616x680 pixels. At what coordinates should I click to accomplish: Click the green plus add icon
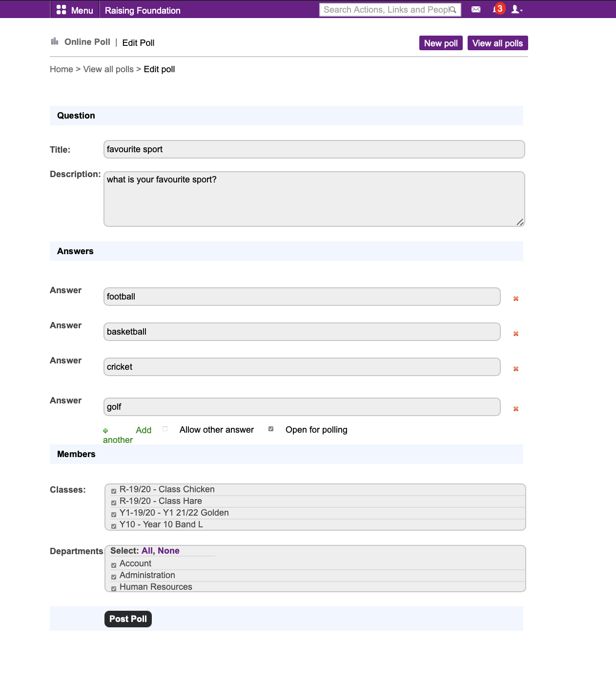[105, 431]
